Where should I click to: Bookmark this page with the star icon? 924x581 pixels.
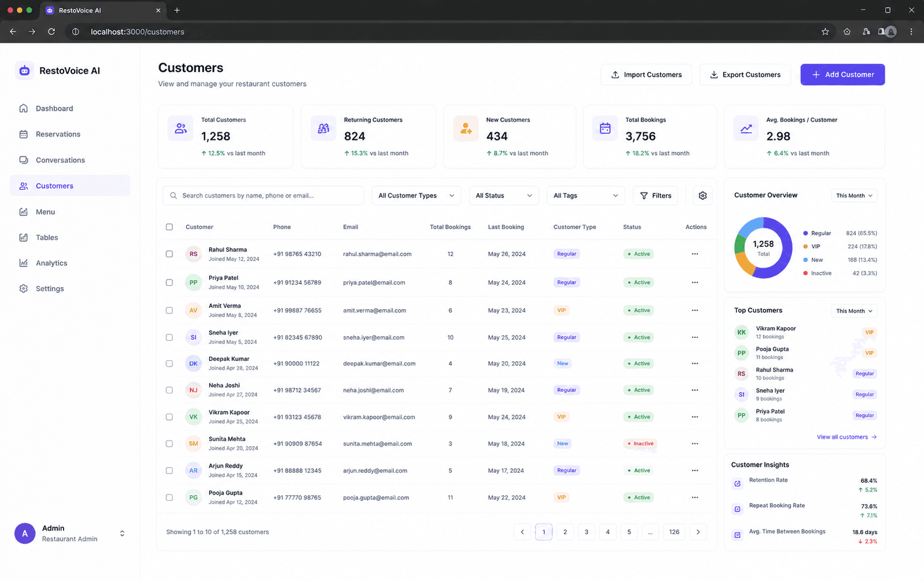[x=825, y=32]
